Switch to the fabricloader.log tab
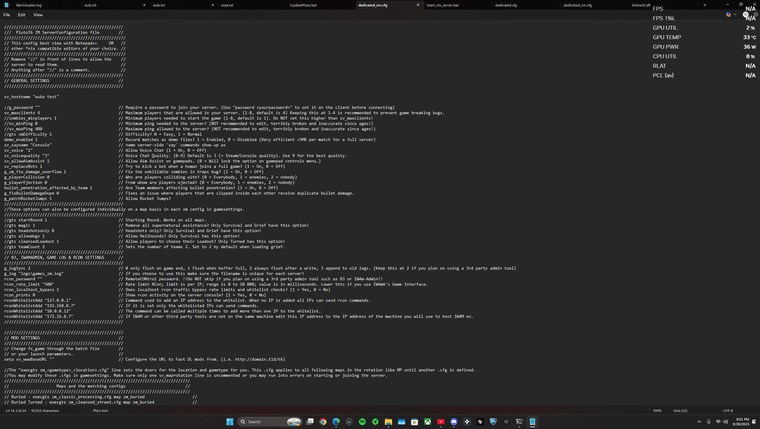Image resolution: width=760 pixels, height=429 pixels. tap(28, 5)
